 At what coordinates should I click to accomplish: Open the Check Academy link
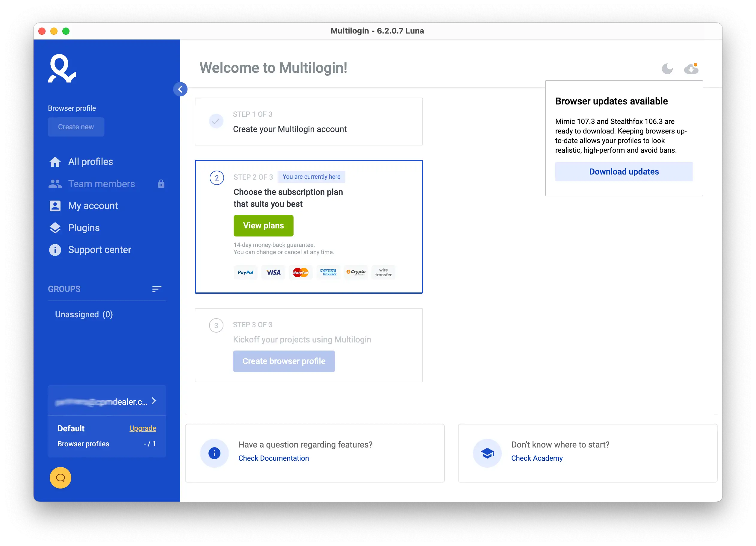tap(537, 458)
